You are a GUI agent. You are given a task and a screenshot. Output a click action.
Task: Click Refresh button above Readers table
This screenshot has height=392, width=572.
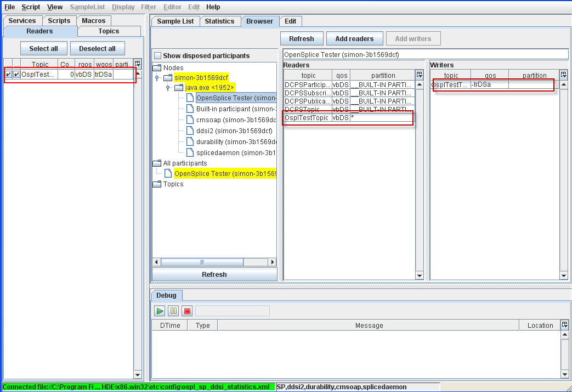(301, 39)
